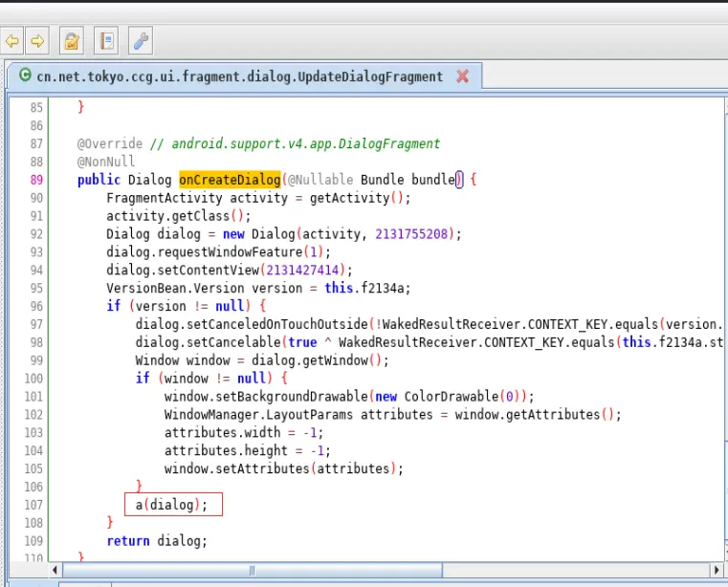This screenshot has width=728, height=587.
Task: Open the deobfuscation tool icon
Action: pos(72,41)
